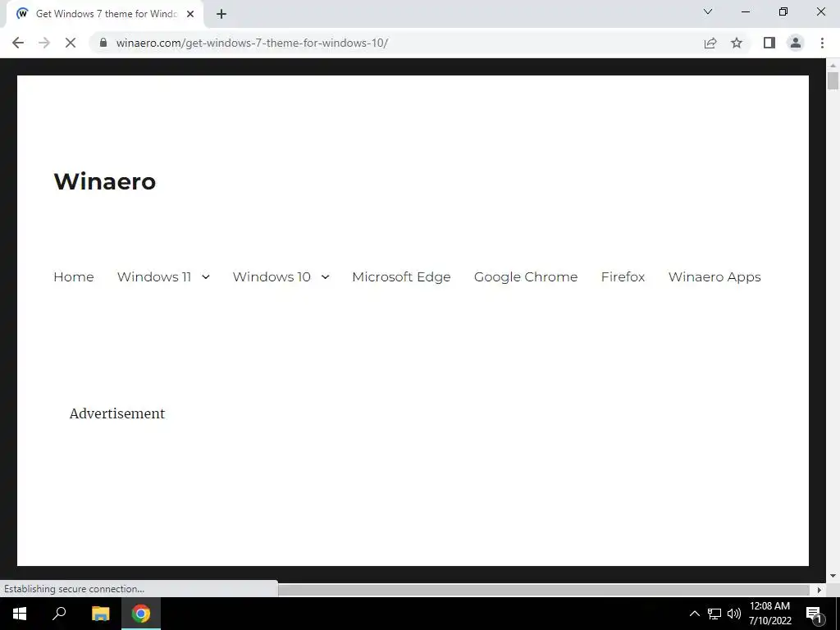Click horizontal scrollbar right arrow
This screenshot has width=840, height=630.
pyautogui.click(x=819, y=590)
